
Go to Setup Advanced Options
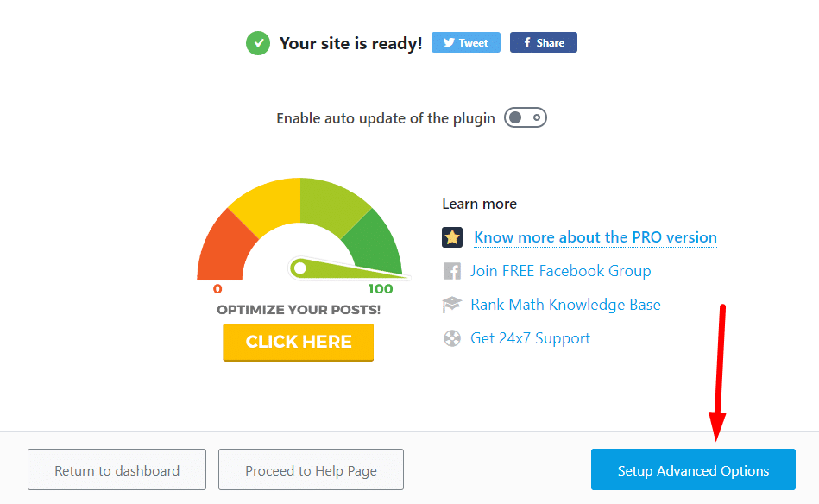pos(693,471)
